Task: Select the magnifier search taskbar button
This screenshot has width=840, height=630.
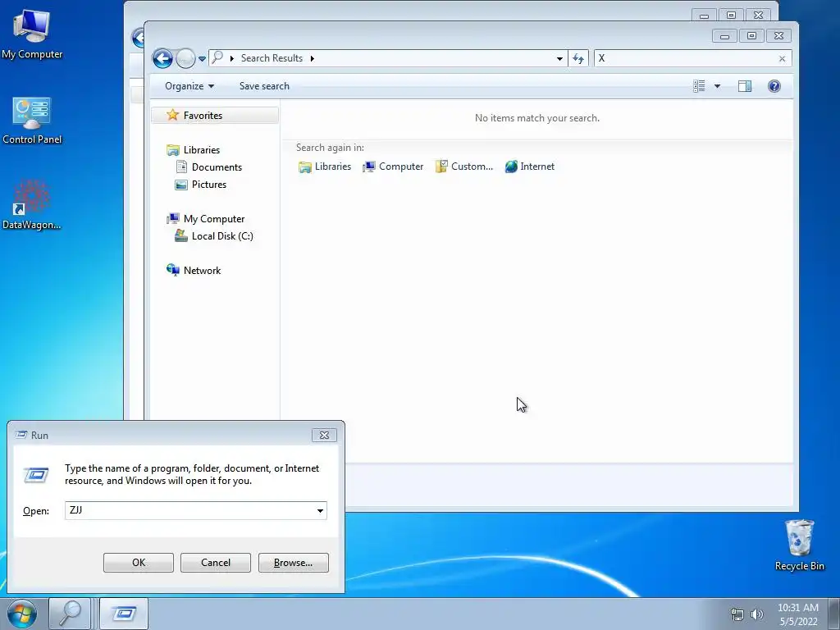Action: click(x=71, y=614)
